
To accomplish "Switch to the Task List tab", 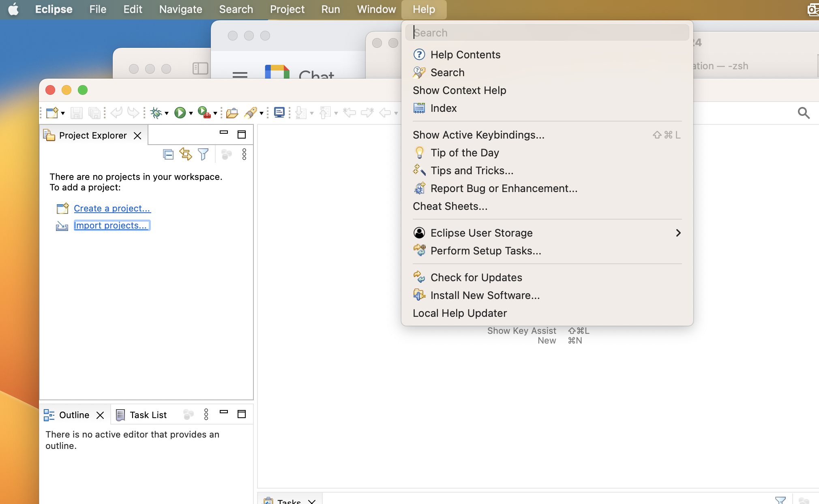I will [x=142, y=415].
